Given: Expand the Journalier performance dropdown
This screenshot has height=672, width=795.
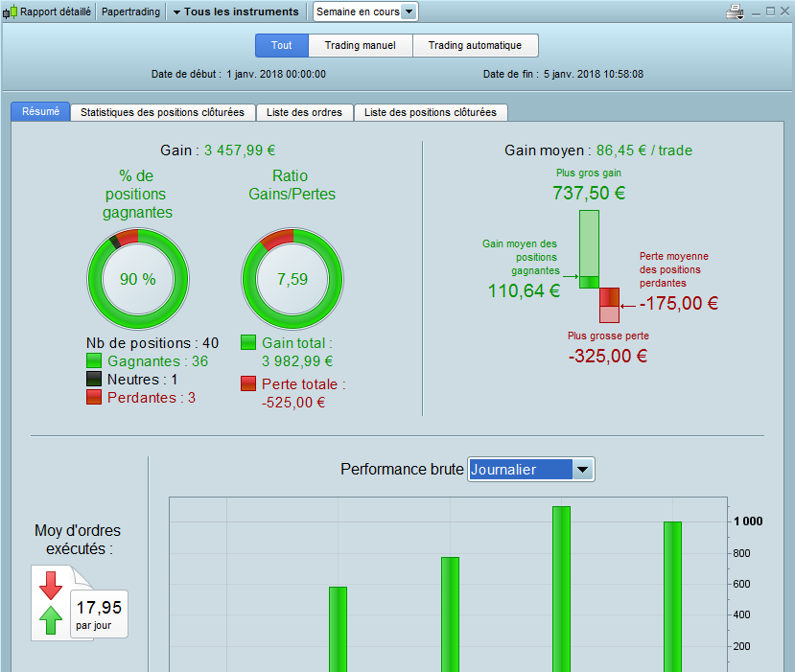Looking at the screenshot, I should pyautogui.click(x=582, y=470).
